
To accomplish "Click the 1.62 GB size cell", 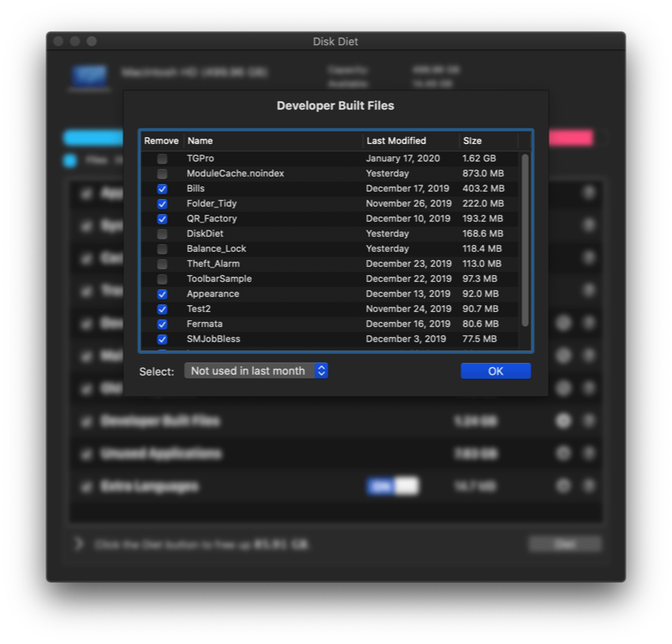I will tap(479, 158).
